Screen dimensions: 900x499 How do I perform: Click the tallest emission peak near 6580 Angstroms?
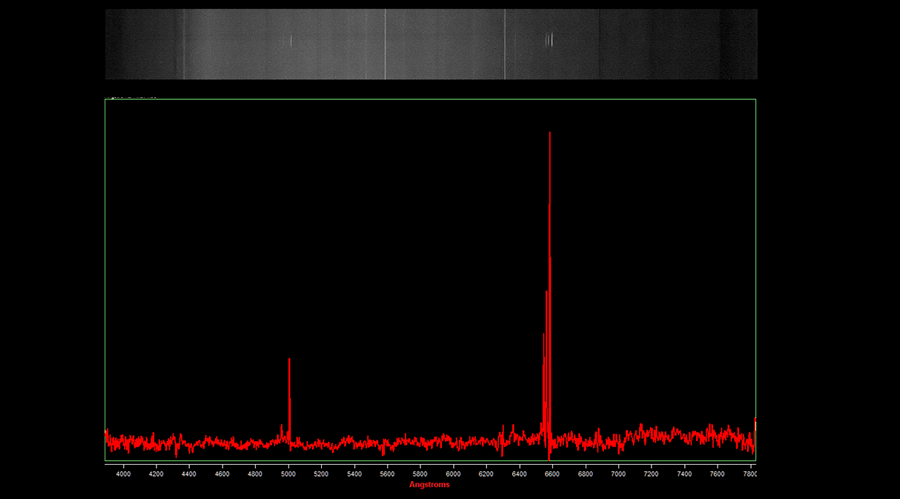tap(550, 135)
